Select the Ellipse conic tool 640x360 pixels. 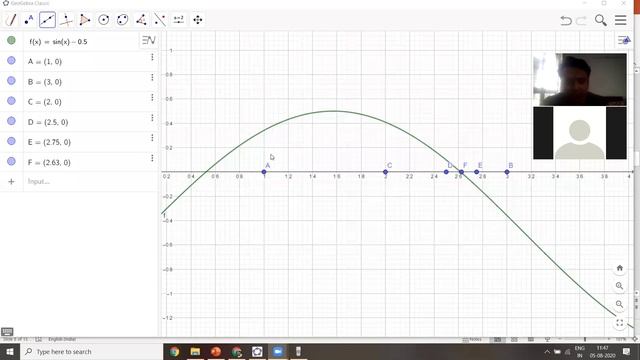tap(122, 20)
